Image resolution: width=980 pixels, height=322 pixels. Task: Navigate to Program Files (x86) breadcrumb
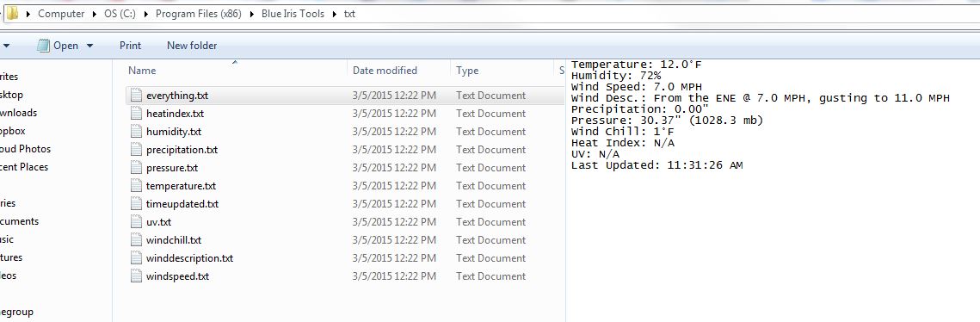[199, 14]
